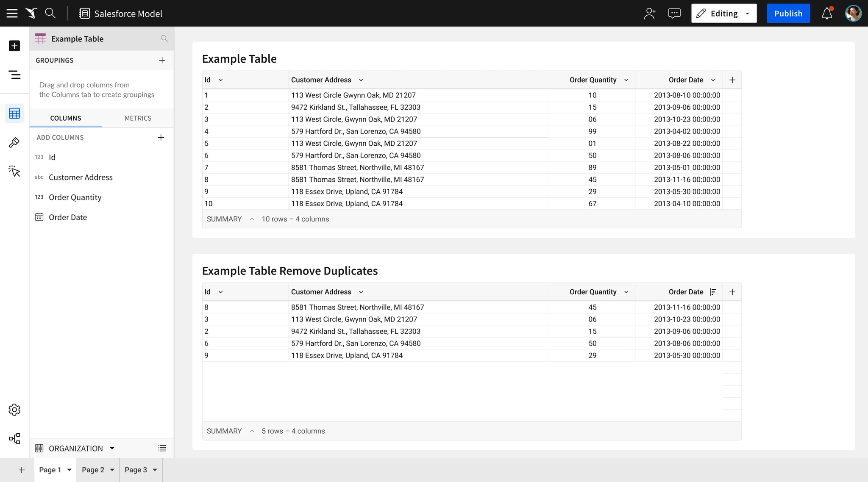Click the Publish button

(x=787, y=14)
